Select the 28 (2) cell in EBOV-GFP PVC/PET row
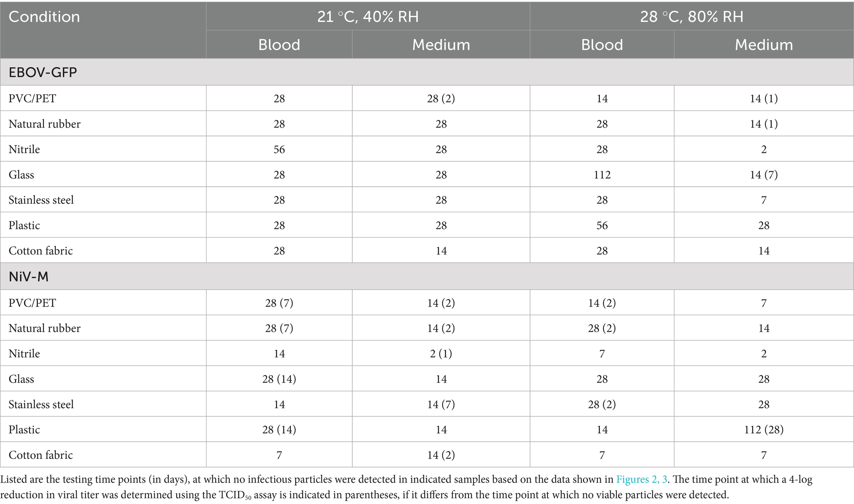This screenshot has height=504, width=854. [x=441, y=98]
